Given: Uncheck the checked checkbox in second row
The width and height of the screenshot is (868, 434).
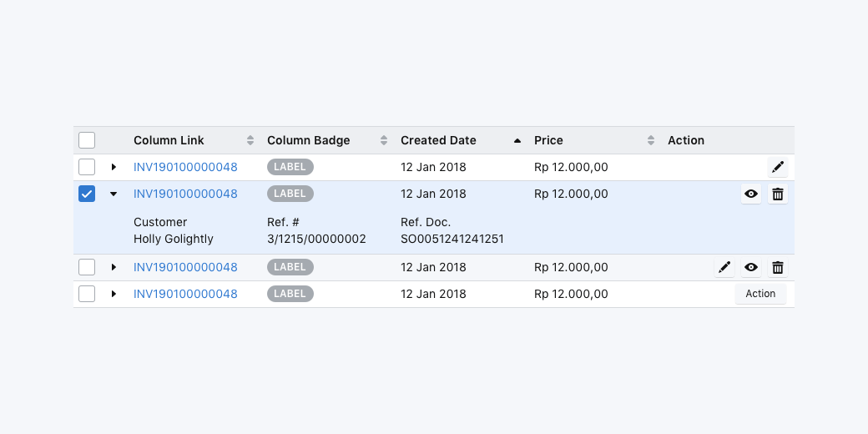Looking at the screenshot, I should point(87,194).
